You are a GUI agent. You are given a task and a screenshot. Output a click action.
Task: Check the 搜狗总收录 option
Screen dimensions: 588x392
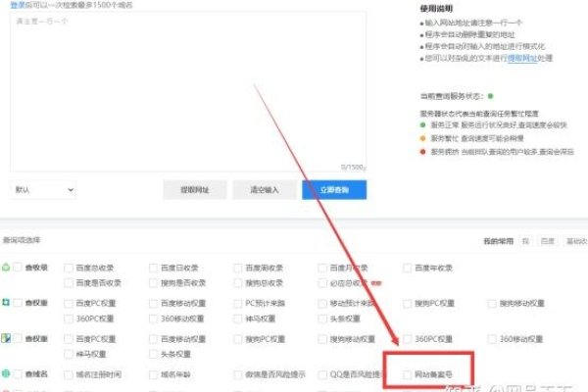pos(238,283)
